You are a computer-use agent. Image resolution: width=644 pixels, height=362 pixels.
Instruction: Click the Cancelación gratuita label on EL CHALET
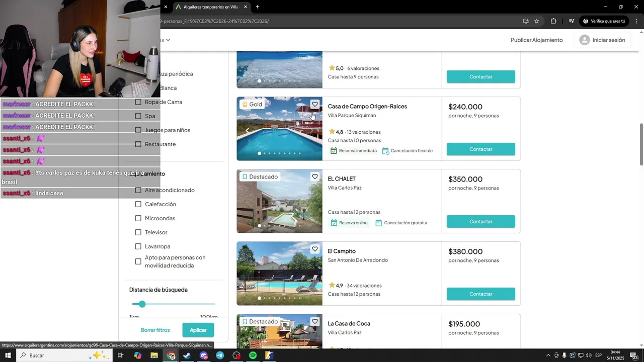(x=406, y=223)
